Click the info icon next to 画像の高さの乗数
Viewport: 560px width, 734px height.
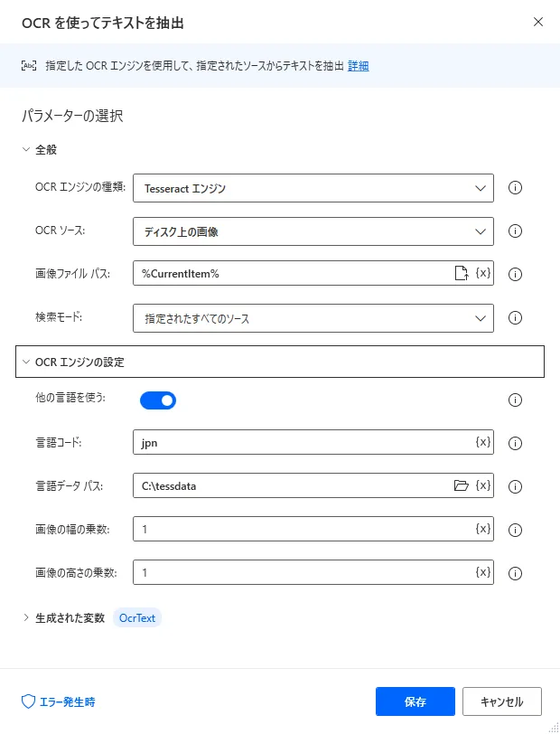click(517, 573)
